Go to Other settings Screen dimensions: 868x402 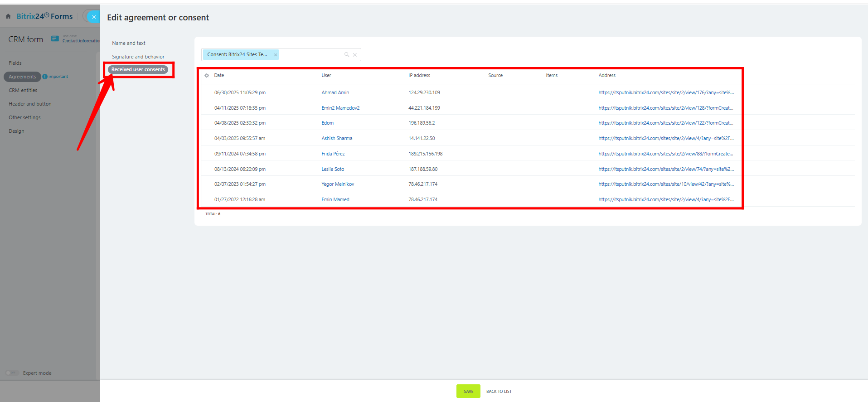click(24, 117)
